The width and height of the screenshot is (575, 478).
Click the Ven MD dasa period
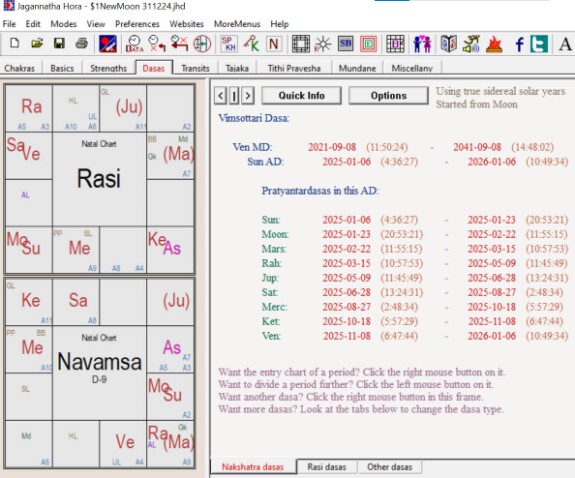coord(393,147)
